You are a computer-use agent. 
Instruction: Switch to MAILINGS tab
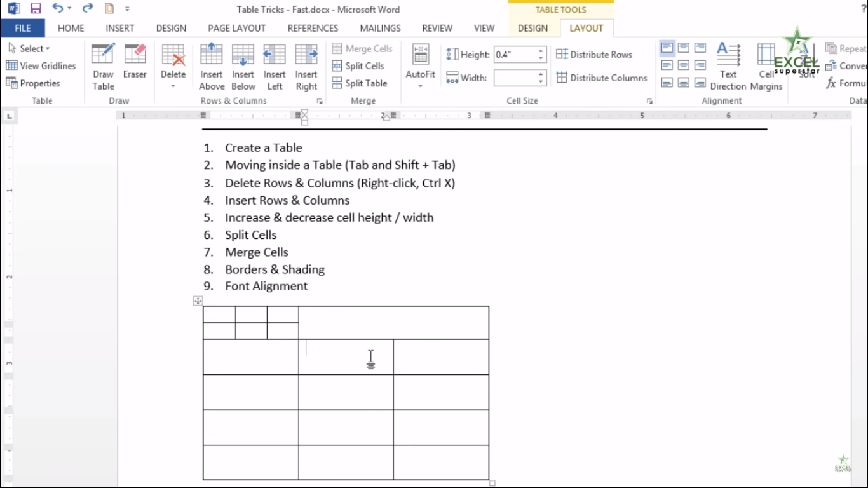(x=380, y=29)
